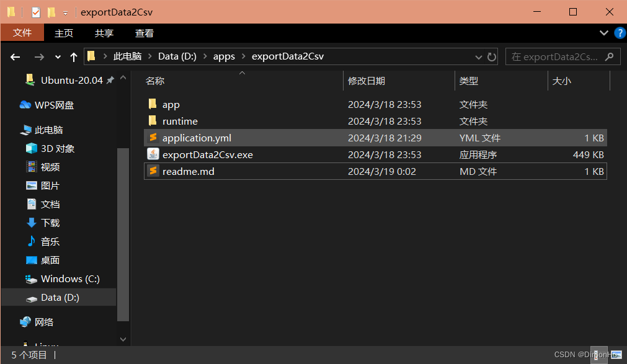Click the application.yml file name
627x364 pixels.
pos(197,138)
